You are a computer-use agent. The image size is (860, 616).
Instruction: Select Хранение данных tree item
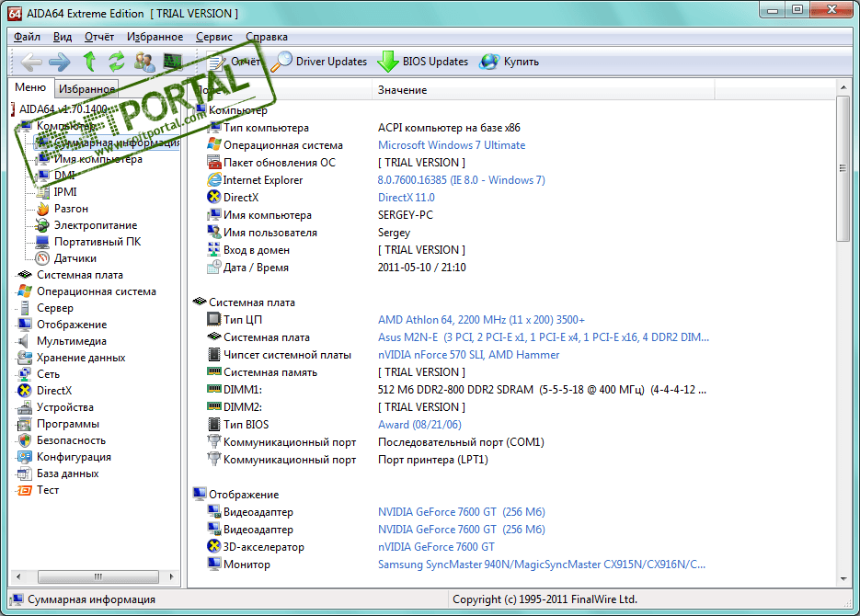(x=81, y=358)
